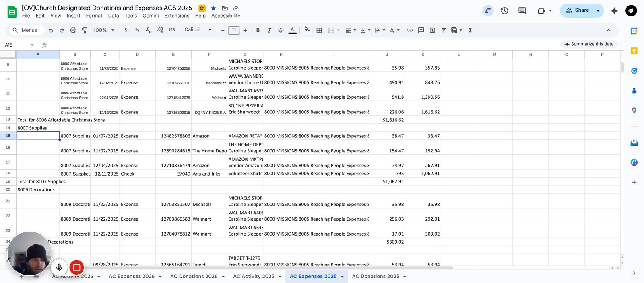Open Google Calendar in side panel

pyautogui.click(x=634, y=31)
